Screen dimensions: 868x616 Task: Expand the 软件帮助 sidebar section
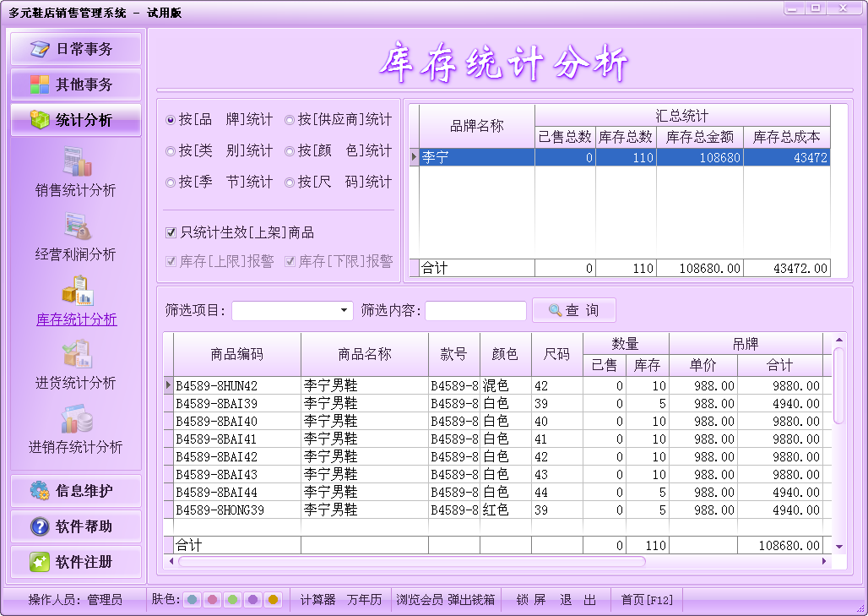pyautogui.click(x=76, y=526)
